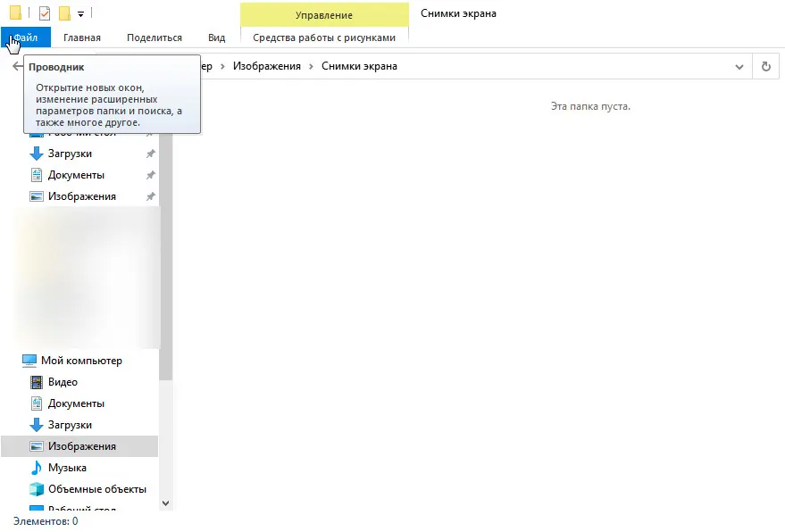Screen dimensions: 785x532
Task: Click Снимки экрана in the address path
Action: click(x=360, y=66)
